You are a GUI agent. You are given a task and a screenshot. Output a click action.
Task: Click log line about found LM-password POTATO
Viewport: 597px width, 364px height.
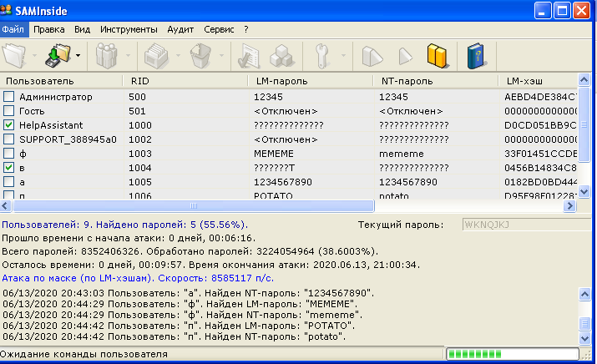179,326
